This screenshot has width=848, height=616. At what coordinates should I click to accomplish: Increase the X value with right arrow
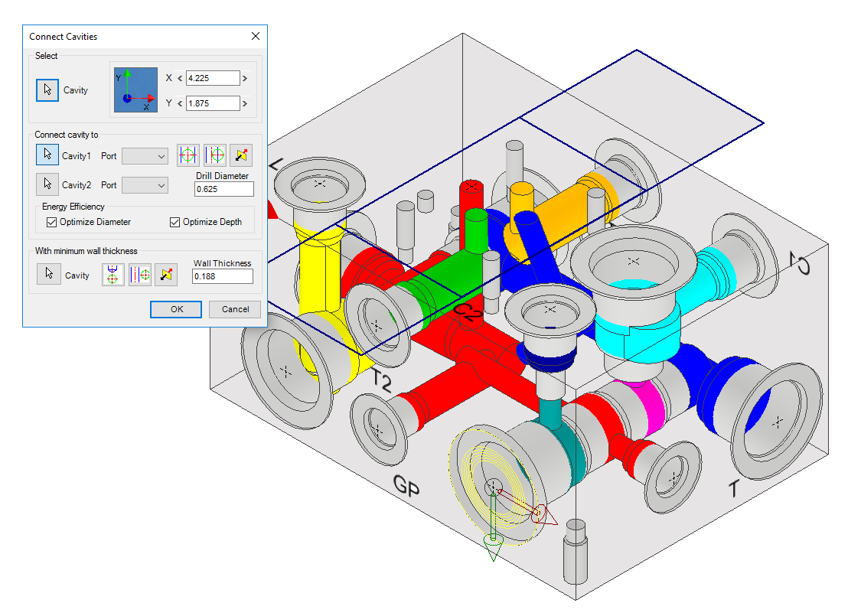click(245, 78)
